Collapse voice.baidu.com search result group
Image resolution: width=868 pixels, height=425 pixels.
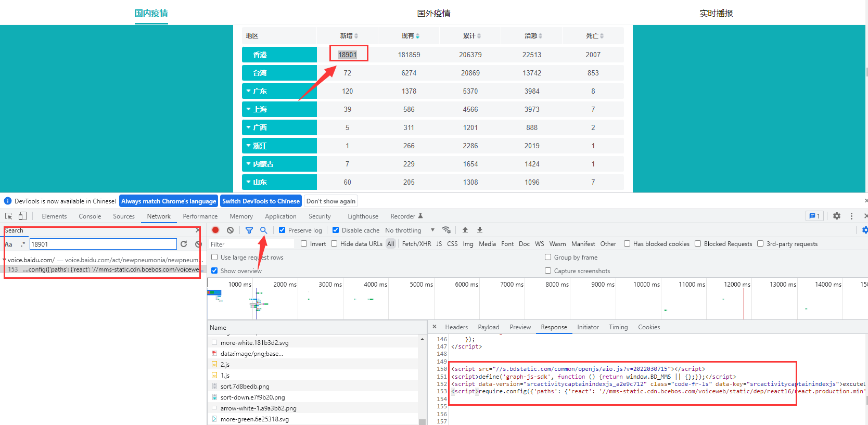[x=5, y=260]
